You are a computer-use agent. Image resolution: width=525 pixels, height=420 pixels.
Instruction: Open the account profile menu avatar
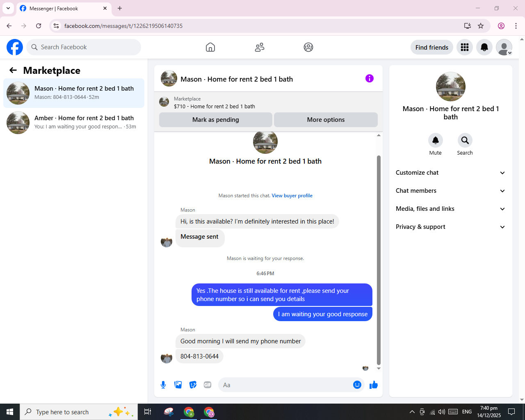pos(504,47)
